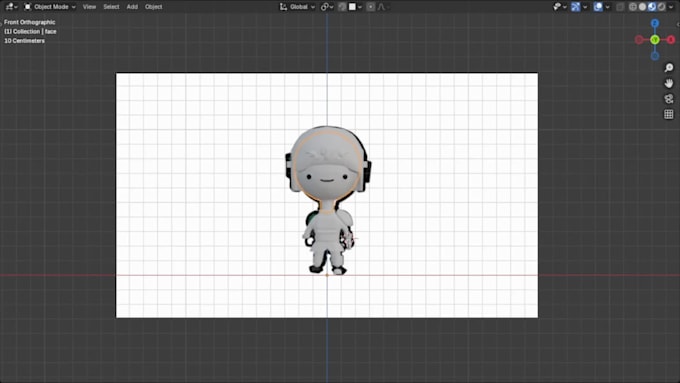Toggle the camera view icon
Screen dimensions: 680x383
click(669, 99)
